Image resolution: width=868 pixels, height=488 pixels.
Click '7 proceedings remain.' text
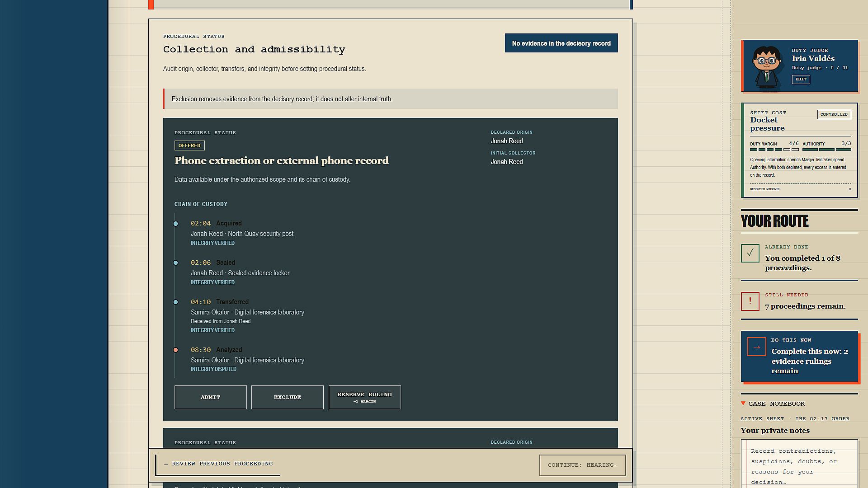(x=805, y=306)
